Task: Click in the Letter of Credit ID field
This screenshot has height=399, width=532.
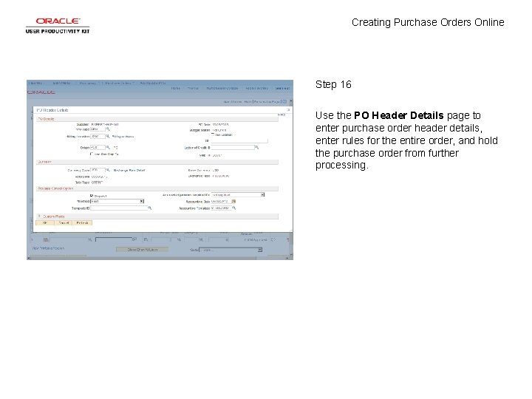Action: [x=233, y=147]
